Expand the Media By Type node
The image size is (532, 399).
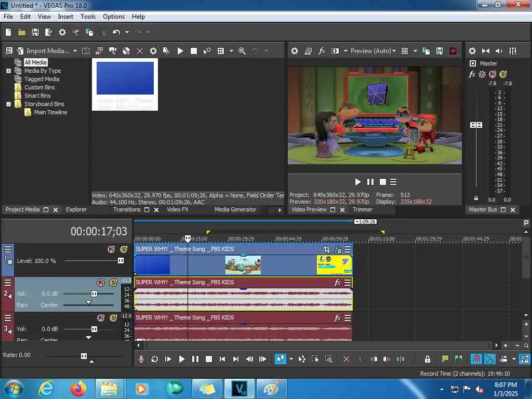pos(8,71)
